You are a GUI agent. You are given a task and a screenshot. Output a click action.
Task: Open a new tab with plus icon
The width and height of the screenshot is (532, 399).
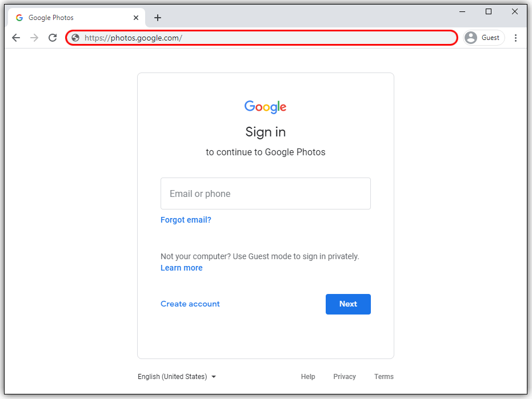(x=158, y=18)
